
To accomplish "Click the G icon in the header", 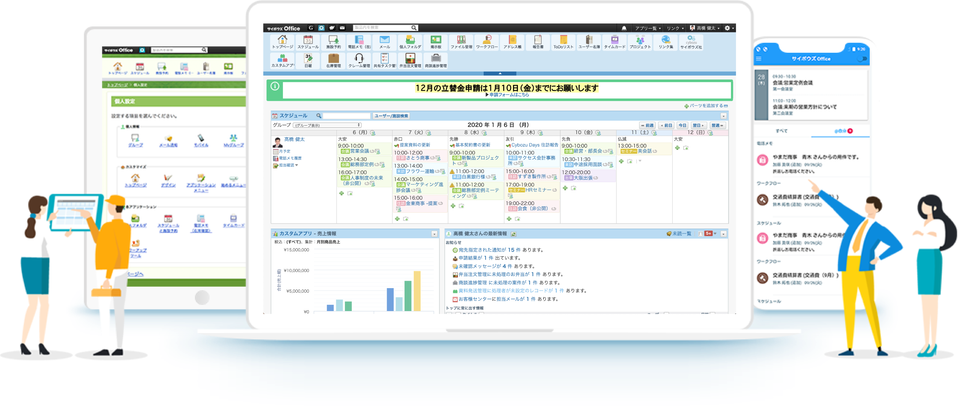I will pyautogui.click(x=311, y=28).
